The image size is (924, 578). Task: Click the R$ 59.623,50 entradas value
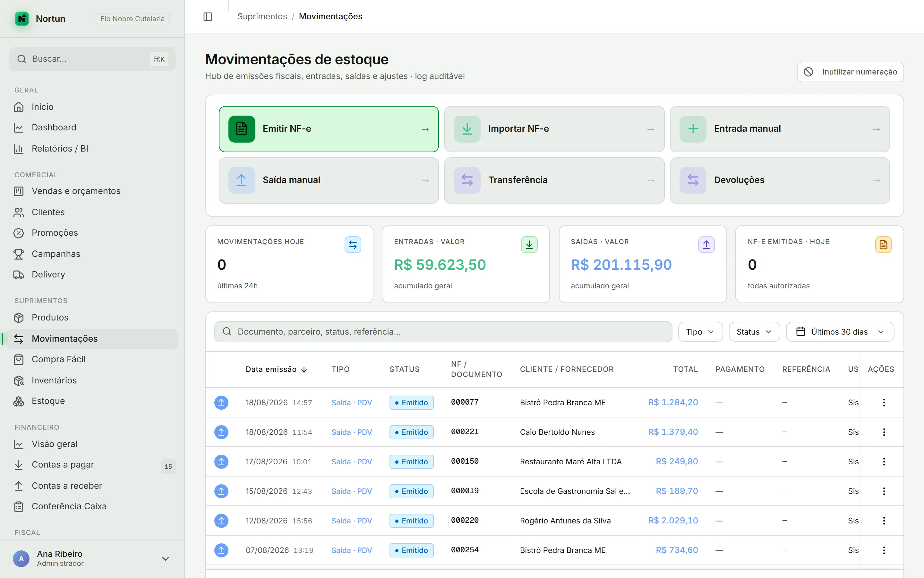[440, 265]
